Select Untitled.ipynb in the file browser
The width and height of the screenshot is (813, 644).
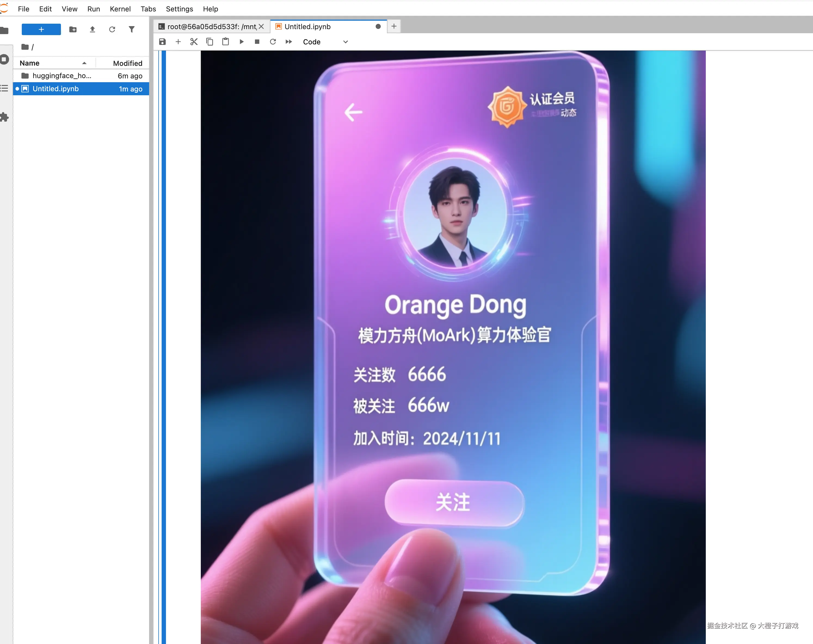[x=56, y=89]
